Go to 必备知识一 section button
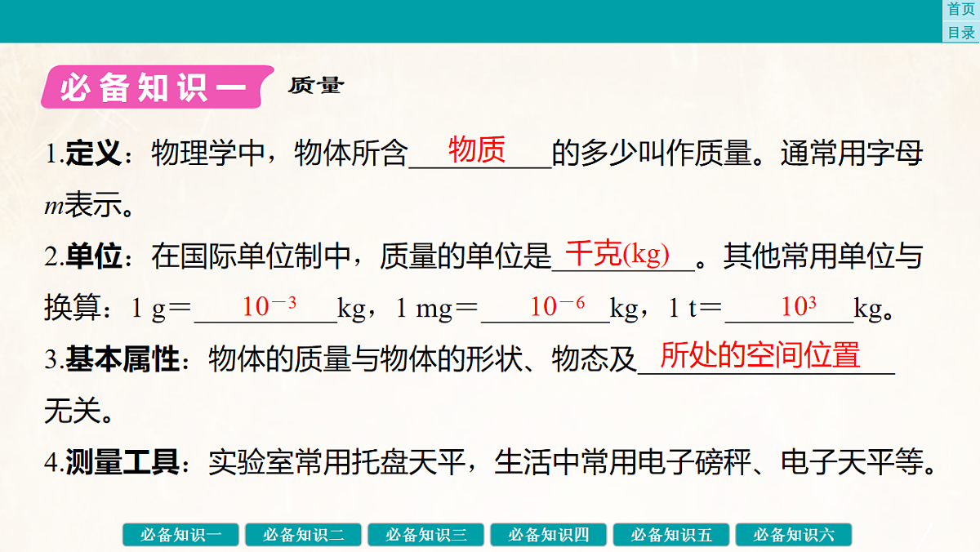 pos(181,535)
